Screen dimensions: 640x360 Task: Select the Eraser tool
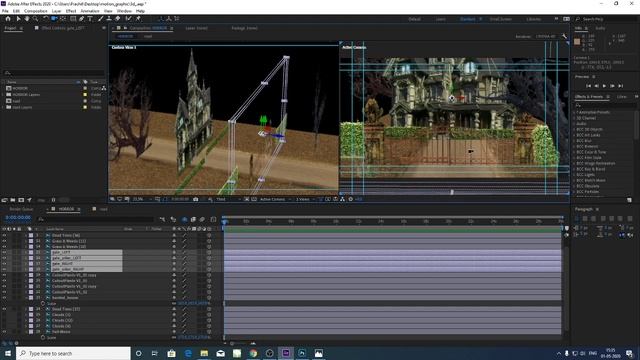point(118,19)
